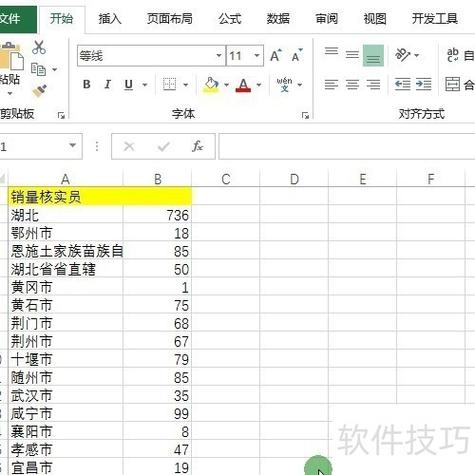Open the orientation dropdown arrow
The height and width of the screenshot is (475, 475).
pos(417,55)
